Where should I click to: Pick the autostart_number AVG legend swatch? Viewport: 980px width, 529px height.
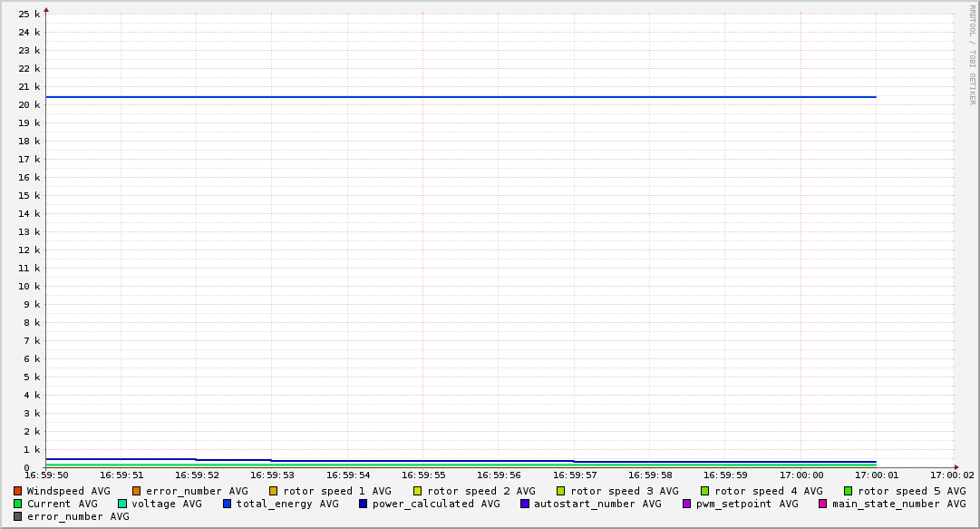(525, 504)
